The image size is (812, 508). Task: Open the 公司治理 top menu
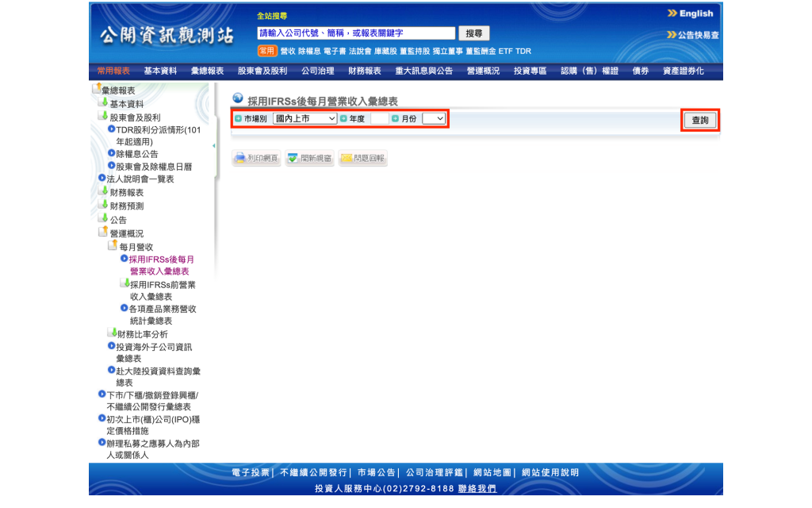pyautogui.click(x=318, y=71)
